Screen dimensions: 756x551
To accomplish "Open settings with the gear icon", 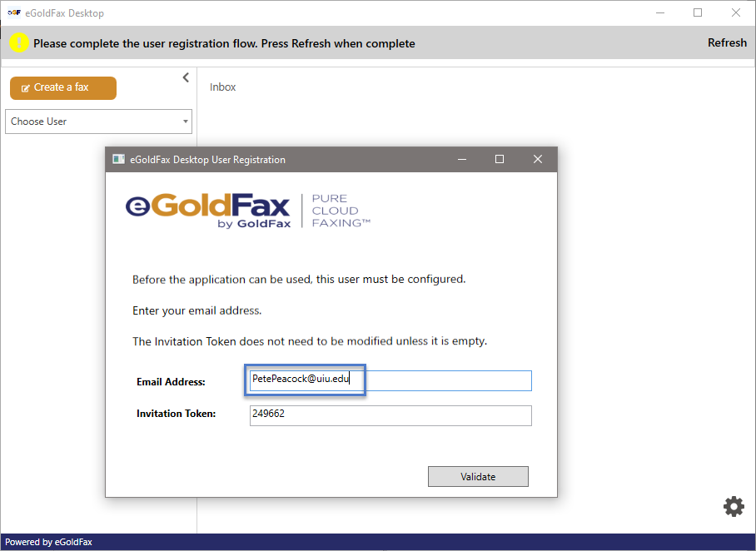I will tap(734, 506).
